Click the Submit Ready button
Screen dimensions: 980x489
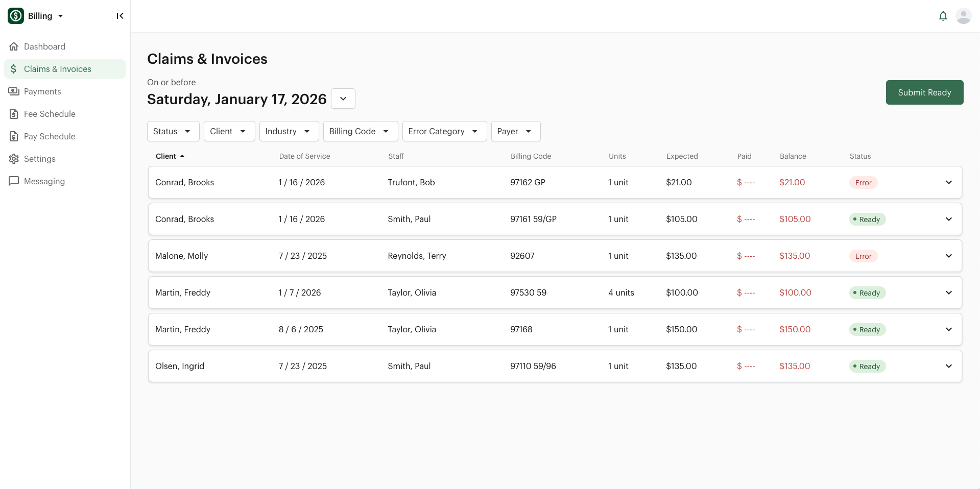924,92
